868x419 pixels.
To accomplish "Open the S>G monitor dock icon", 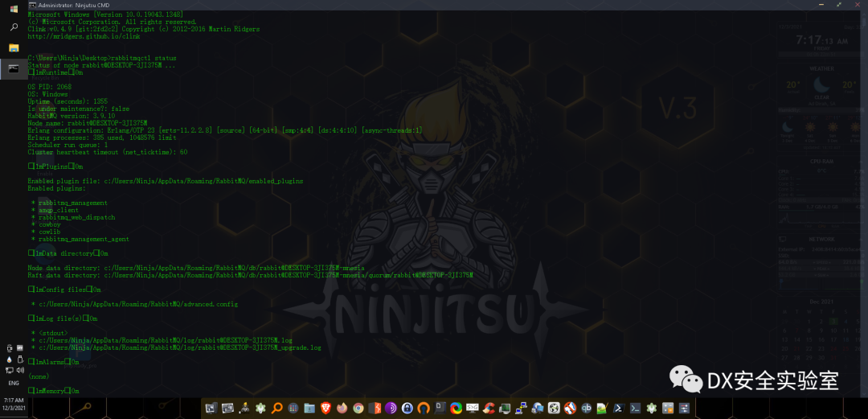I will [473, 409].
